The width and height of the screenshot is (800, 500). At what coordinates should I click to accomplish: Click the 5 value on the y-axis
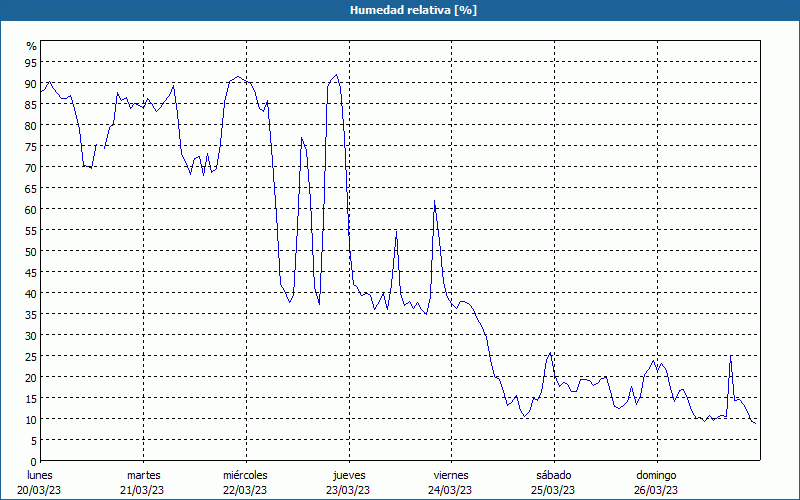click(34, 440)
